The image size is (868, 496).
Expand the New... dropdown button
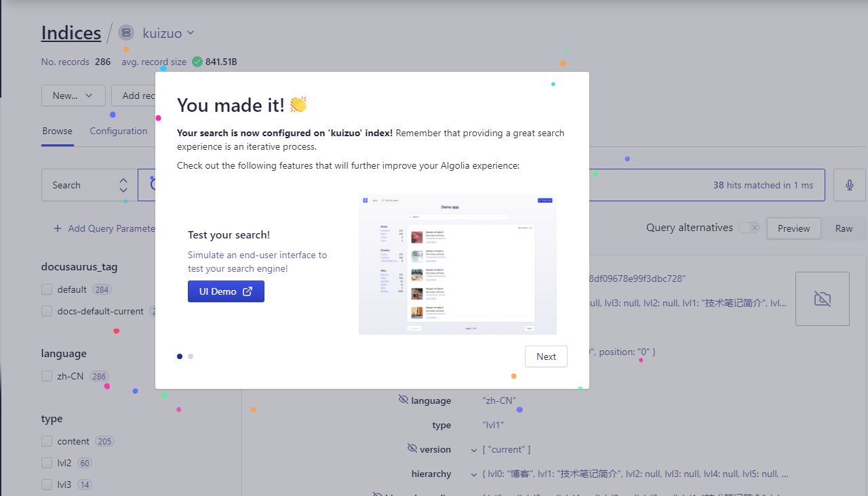click(x=73, y=96)
